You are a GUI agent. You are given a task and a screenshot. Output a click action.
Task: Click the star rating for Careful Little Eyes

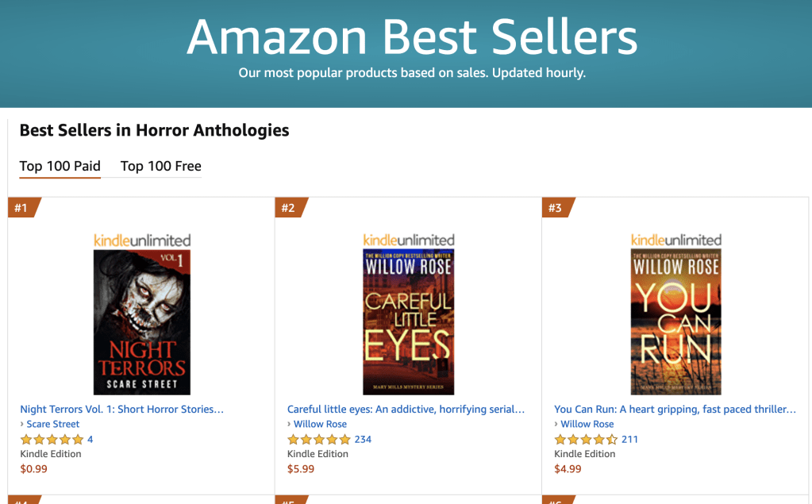pos(319,439)
